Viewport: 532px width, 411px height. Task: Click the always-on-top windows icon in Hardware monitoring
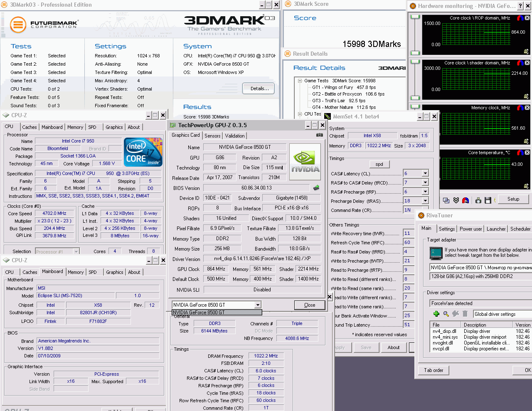pyautogui.click(x=446, y=200)
